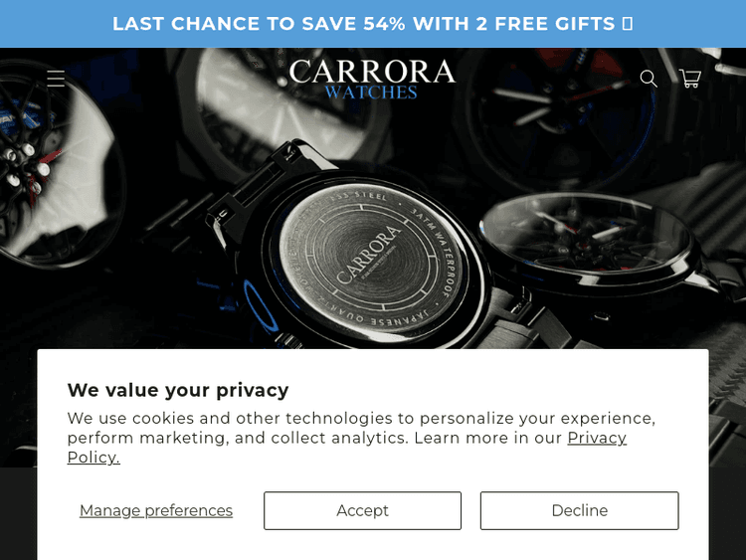Click the 'Last chance to save 54%' banner

pyautogui.click(x=373, y=24)
